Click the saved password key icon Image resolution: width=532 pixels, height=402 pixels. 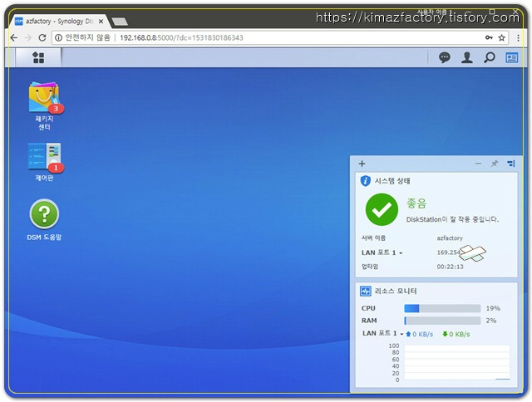(x=489, y=37)
